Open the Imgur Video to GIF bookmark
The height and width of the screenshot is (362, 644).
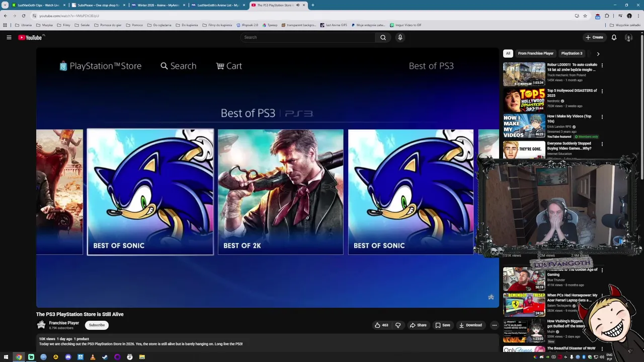(x=406, y=25)
